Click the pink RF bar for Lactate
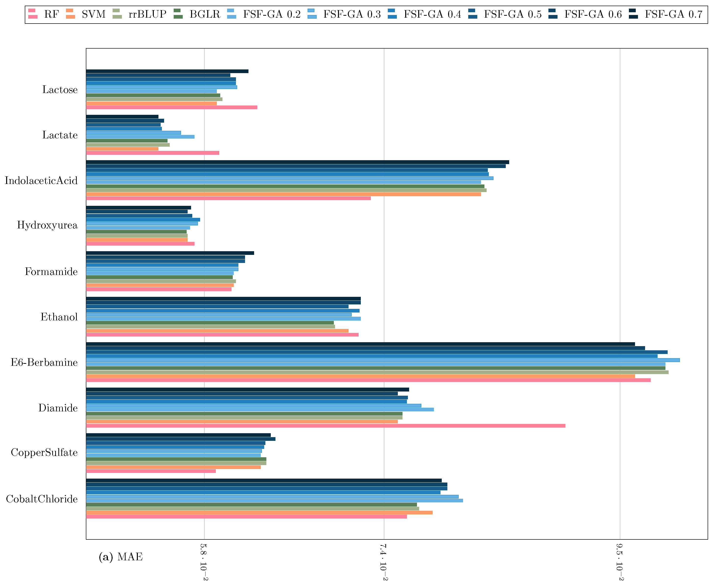The height and width of the screenshot is (588, 714). (x=152, y=153)
